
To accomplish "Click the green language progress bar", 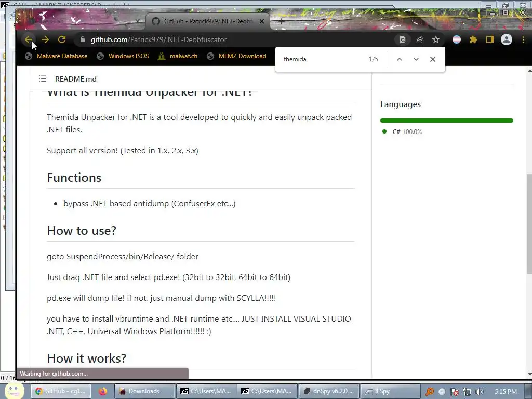I will click(x=446, y=121).
